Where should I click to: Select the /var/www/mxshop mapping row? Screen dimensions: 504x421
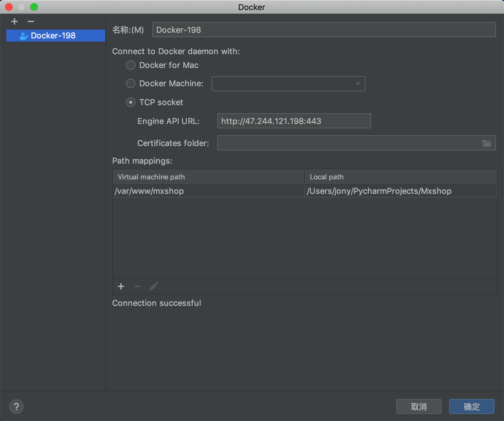pos(208,191)
